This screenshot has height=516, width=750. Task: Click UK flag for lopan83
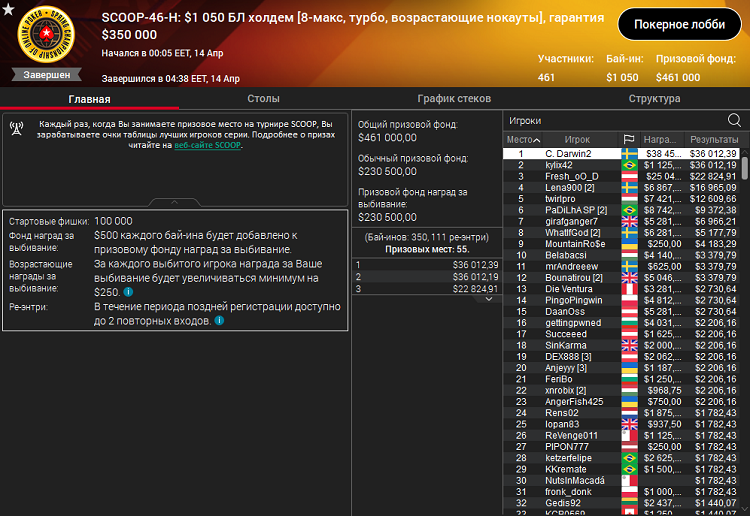629,424
